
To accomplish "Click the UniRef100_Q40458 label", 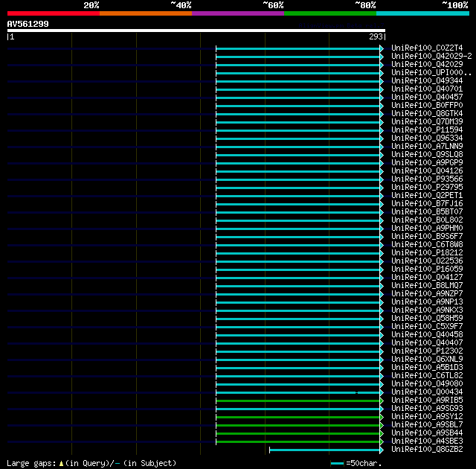I will [427, 335].
